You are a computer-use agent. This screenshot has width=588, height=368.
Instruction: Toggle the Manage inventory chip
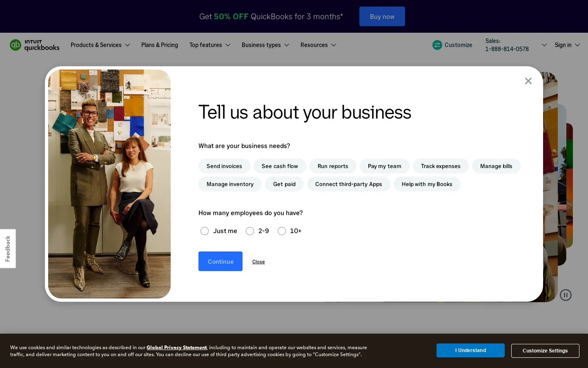coord(230,184)
